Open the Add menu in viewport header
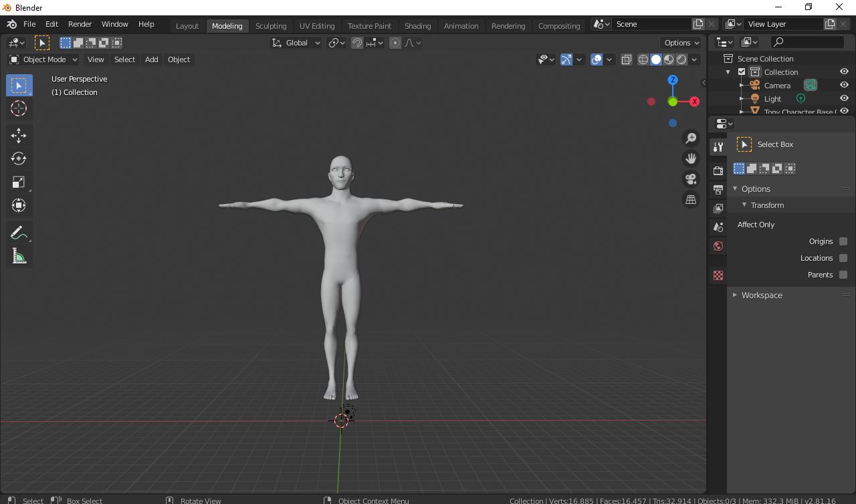Viewport: 856px width, 504px height. click(x=152, y=59)
